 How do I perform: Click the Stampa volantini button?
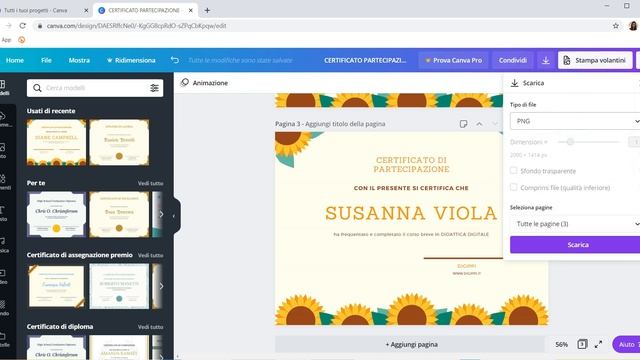tap(595, 60)
